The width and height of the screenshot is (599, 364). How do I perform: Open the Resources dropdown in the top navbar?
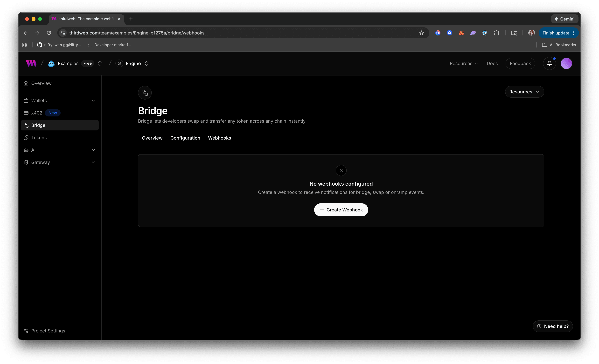[x=463, y=63]
